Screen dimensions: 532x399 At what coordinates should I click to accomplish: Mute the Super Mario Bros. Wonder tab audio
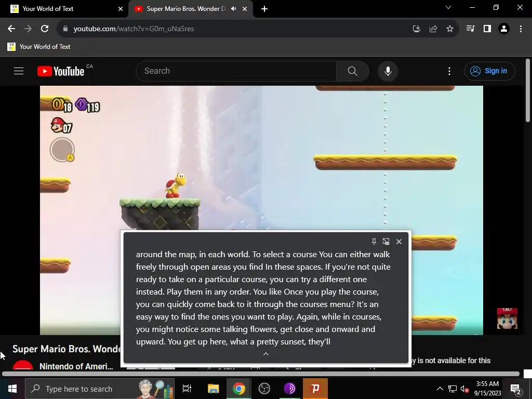[233, 9]
